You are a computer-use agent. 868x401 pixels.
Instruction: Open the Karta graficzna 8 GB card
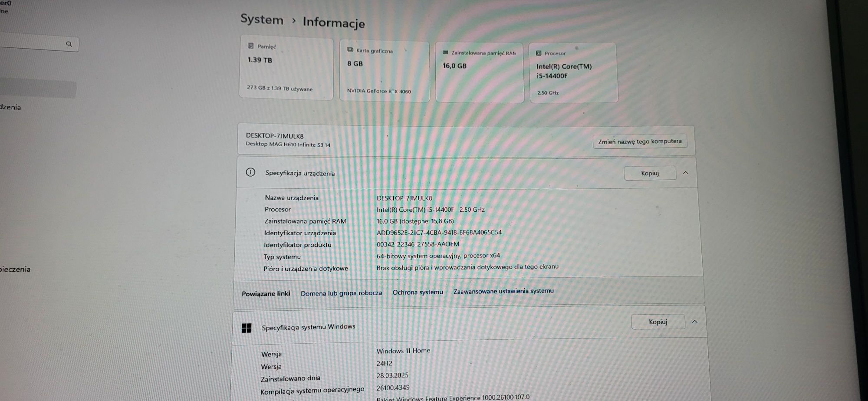384,71
